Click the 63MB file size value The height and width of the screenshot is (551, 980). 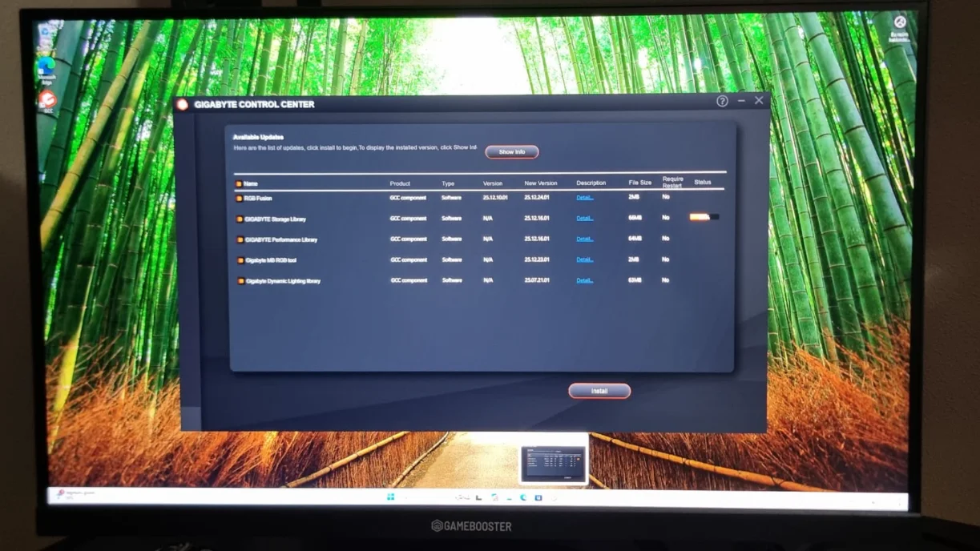tap(635, 280)
